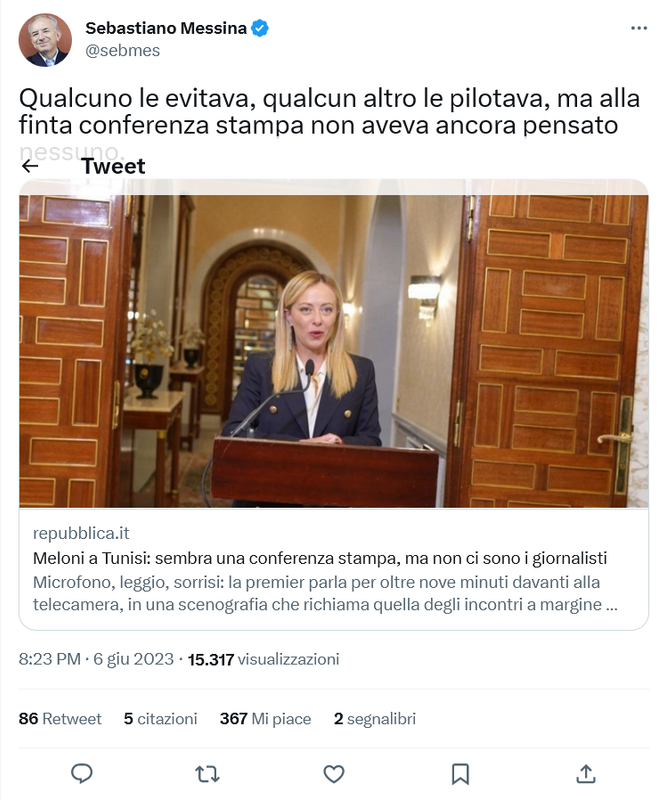
Task: Open Sebastiano Messina's profile picture
Action: click(x=45, y=40)
